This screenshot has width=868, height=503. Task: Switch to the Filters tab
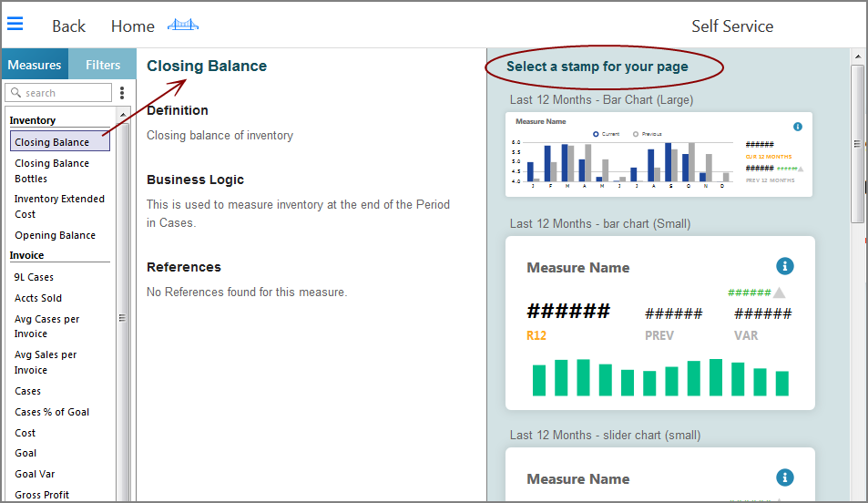pos(103,65)
